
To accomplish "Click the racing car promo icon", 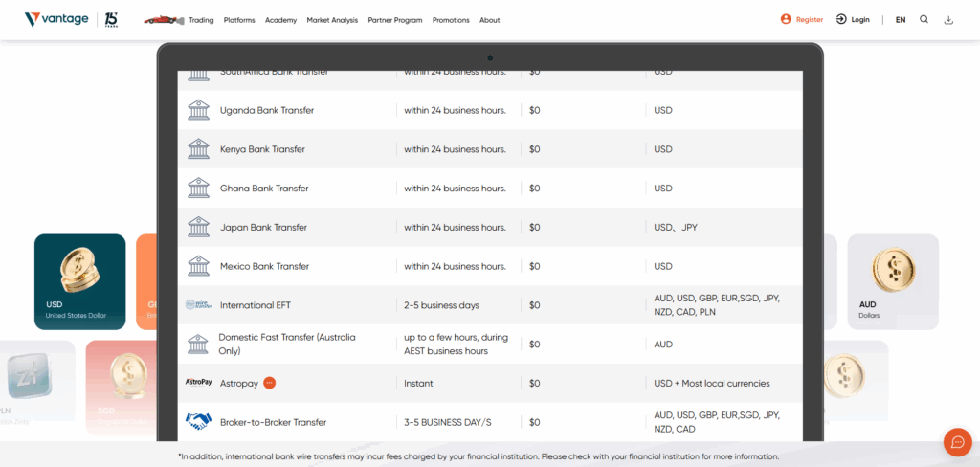I will [164, 20].
